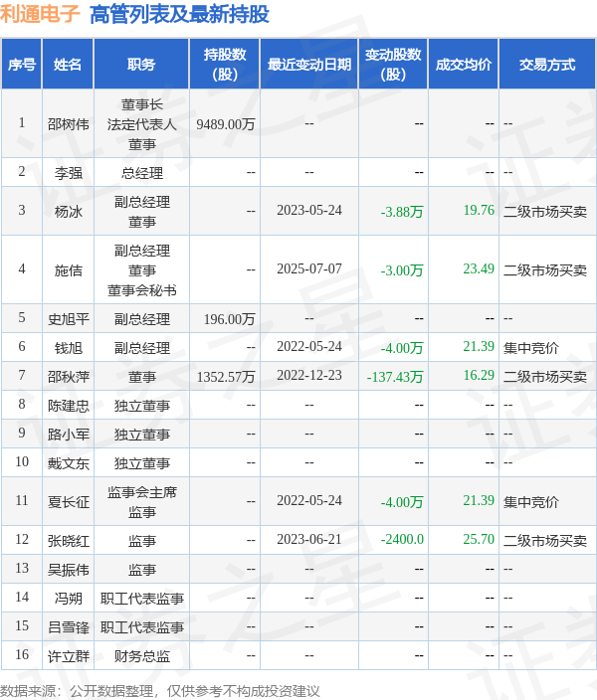Click the price 16.29

pos(479,375)
